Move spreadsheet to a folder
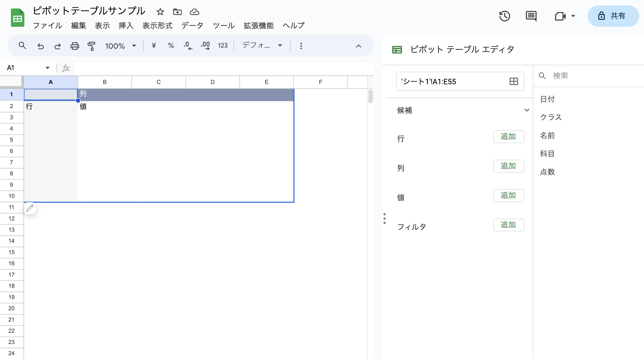 coord(177,12)
